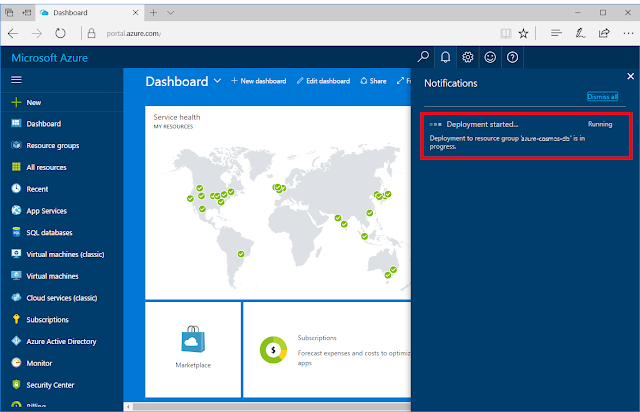Screen dimensions: 640x412
Task: Open the Deployment started notification
Action: tap(526, 135)
